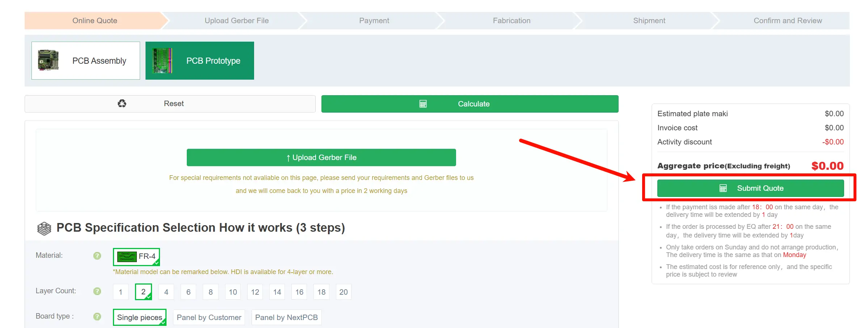This screenshot has width=868, height=328.
Task: Click the help icon beside Board type
Action: tap(97, 316)
